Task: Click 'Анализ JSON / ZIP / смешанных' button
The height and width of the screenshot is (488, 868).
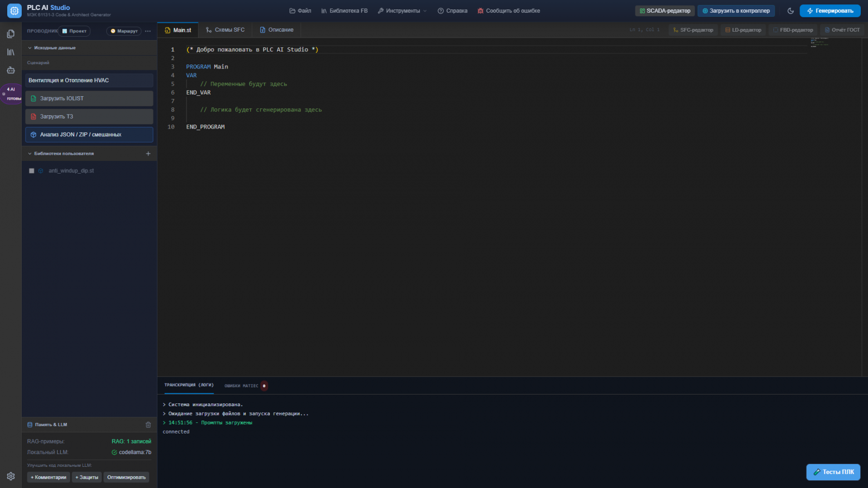Action: (x=89, y=135)
